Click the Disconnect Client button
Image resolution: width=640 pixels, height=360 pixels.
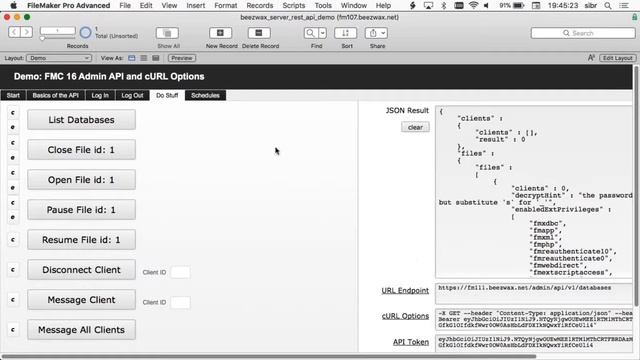tap(81, 270)
